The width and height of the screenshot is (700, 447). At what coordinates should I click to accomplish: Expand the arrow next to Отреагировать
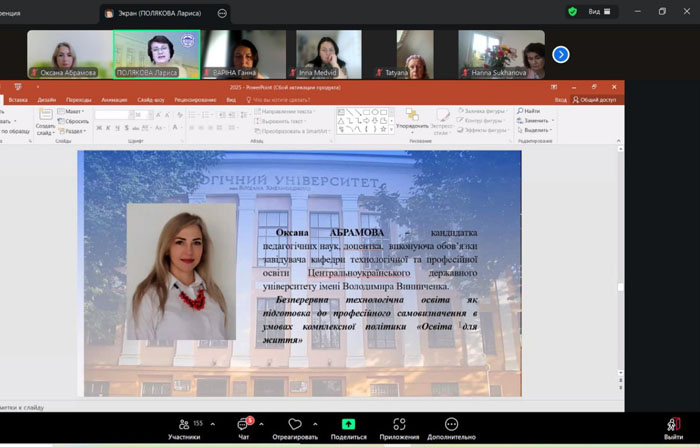click(316, 424)
